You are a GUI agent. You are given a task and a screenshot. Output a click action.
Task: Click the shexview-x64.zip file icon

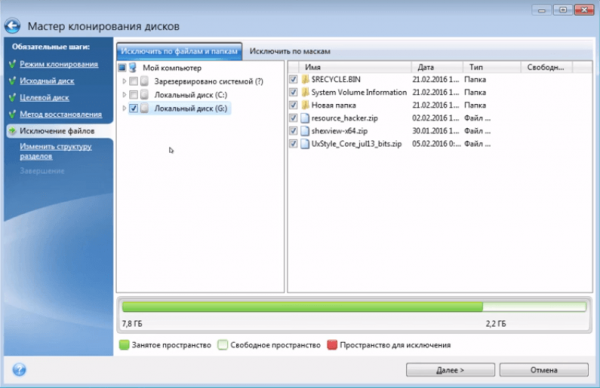pos(305,131)
